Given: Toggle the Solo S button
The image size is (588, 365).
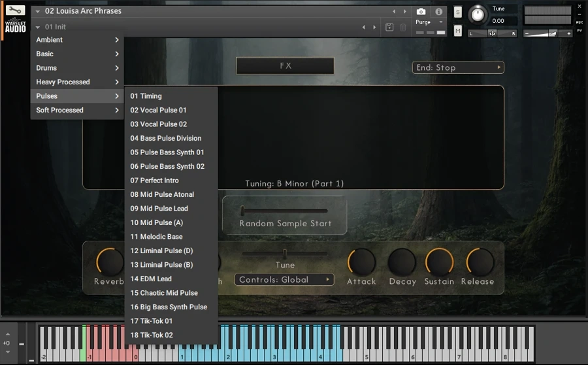Looking at the screenshot, I should pyautogui.click(x=458, y=12).
